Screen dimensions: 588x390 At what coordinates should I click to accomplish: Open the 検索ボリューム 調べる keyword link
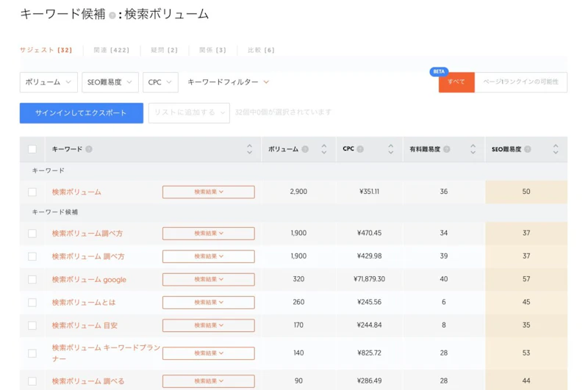tap(88, 381)
